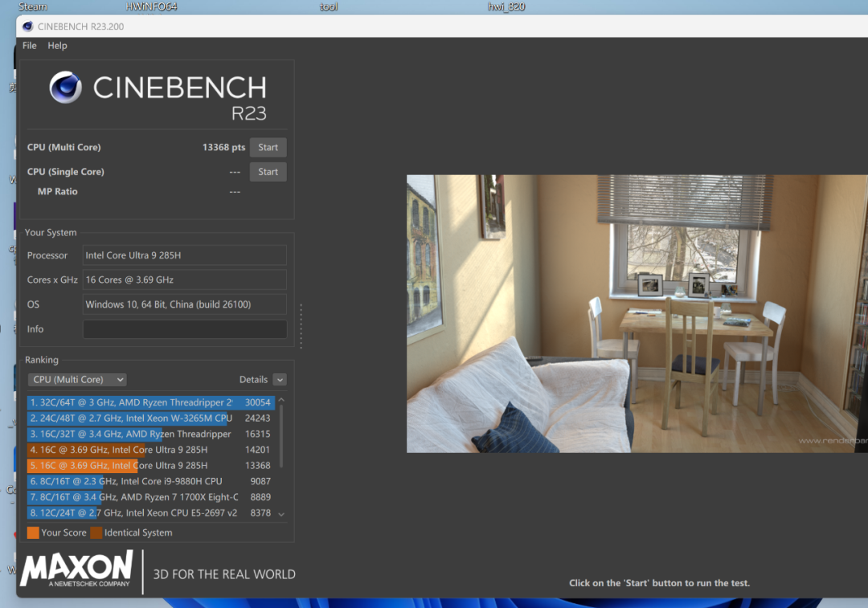
Task: Click the Identical System brown legend swatch
Action: pyautogui.click(x=96, y=533)
